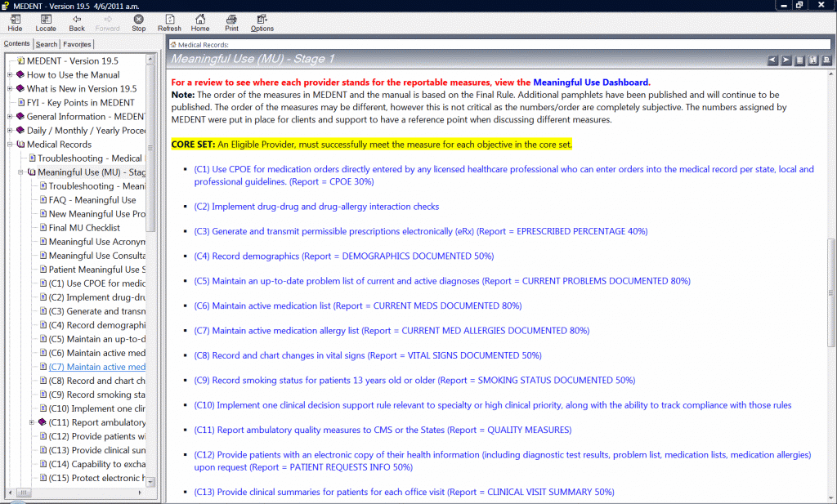This screenshot has width=837, height=504.
Task: Click the rightmost print icon in header bar
Action: (826, 60)
